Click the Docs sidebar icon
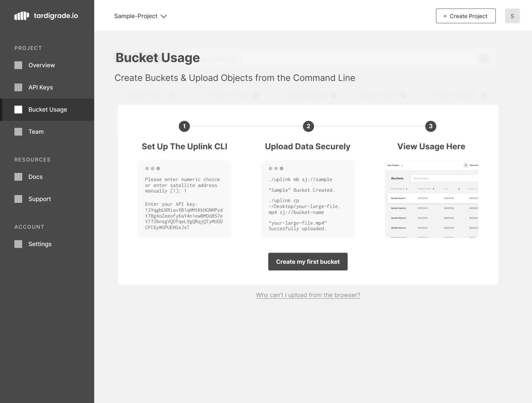Viewport: 532px width, 403px height. (18, 177)
